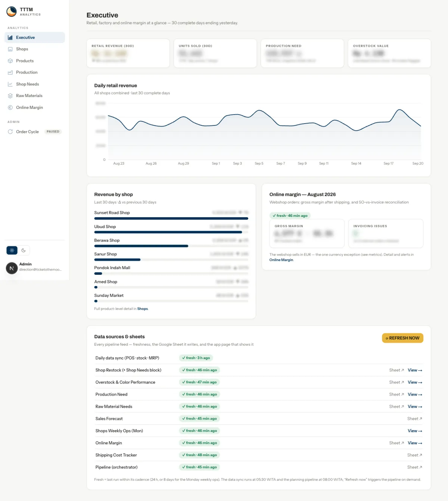This screenshot has width=448, height=501.
Task: Click the 'fresh · 47 min ago' status badge
Action: (x=199, y=382)
